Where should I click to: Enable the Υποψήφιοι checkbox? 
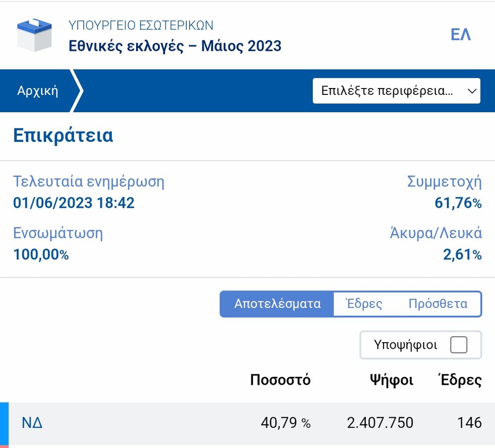(459, 345)
